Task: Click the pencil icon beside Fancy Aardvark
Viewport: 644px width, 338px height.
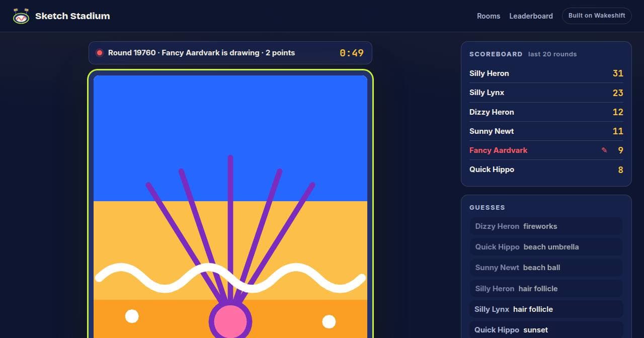Action: (604, 150)
